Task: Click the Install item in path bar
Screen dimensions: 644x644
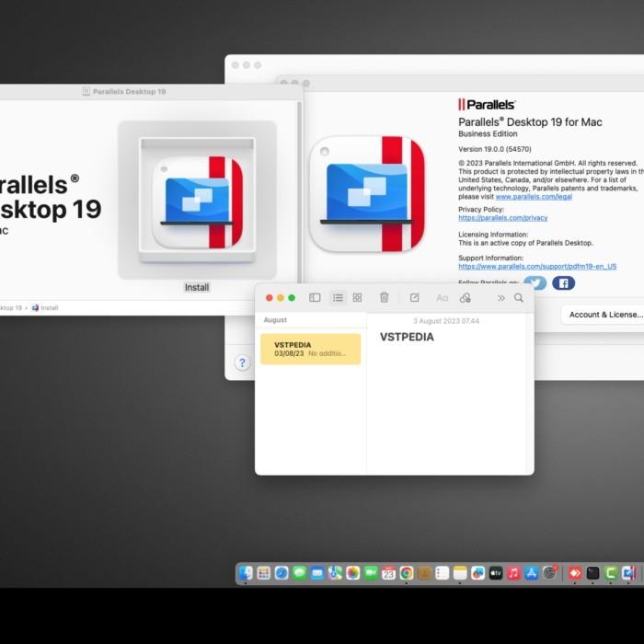Action: 49,308
